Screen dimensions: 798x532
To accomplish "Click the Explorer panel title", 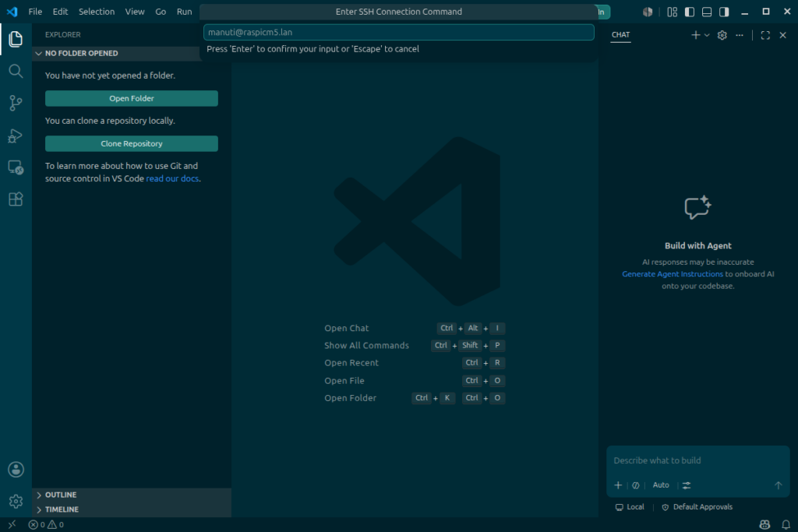I will (62, 34).
